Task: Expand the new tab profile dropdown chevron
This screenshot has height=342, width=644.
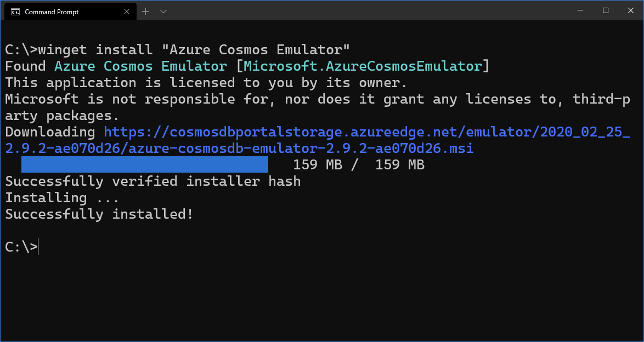Action: [163, 12]
